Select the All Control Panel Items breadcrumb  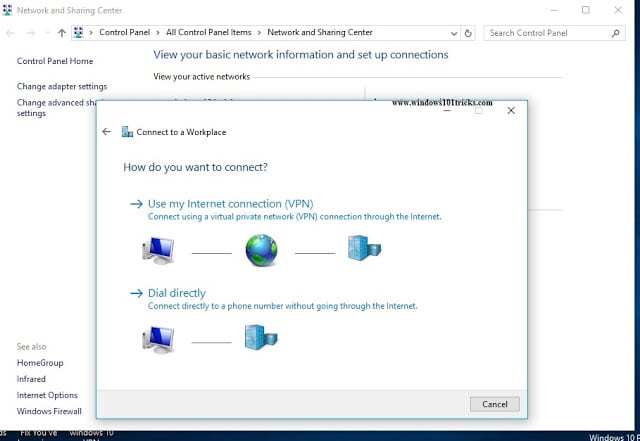209,33
